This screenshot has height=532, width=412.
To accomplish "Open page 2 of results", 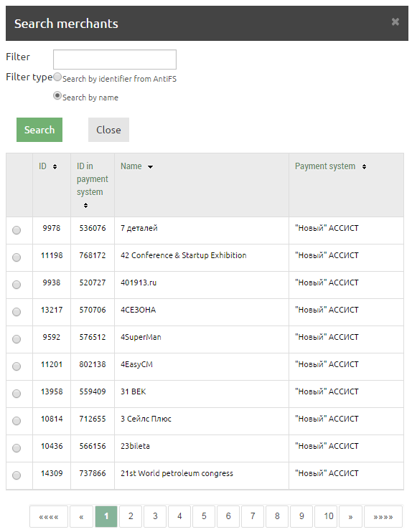I will [131, 517].
